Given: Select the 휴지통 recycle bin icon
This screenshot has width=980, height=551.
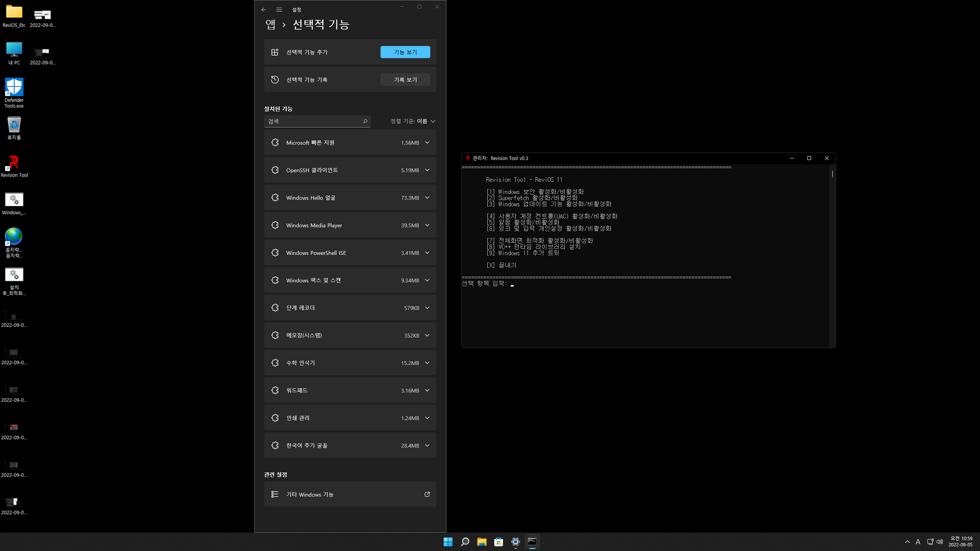Looking at the screenshot, I should coord(14,128).
